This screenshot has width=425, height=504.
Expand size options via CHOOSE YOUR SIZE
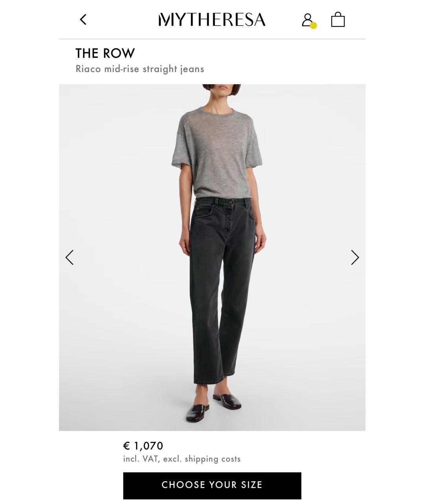tap(212, 485)
